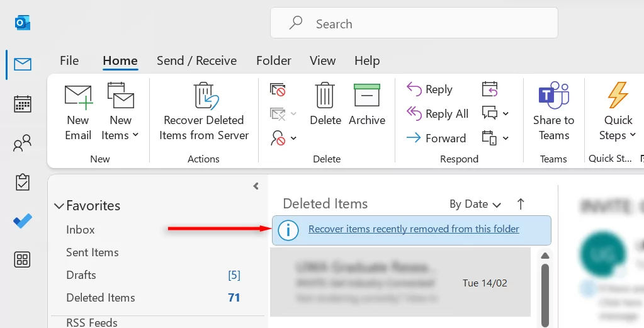Image resolution: width=644 pixels, height=328 pixels.
Task: Collapse the Favorites section
Action: pyautogui.click(x=59, y=206)
